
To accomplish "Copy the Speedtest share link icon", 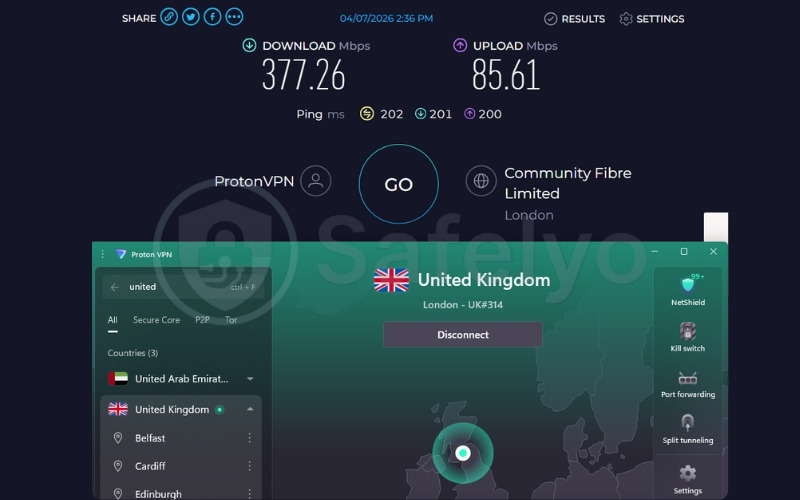I will [x=169, y=17].
